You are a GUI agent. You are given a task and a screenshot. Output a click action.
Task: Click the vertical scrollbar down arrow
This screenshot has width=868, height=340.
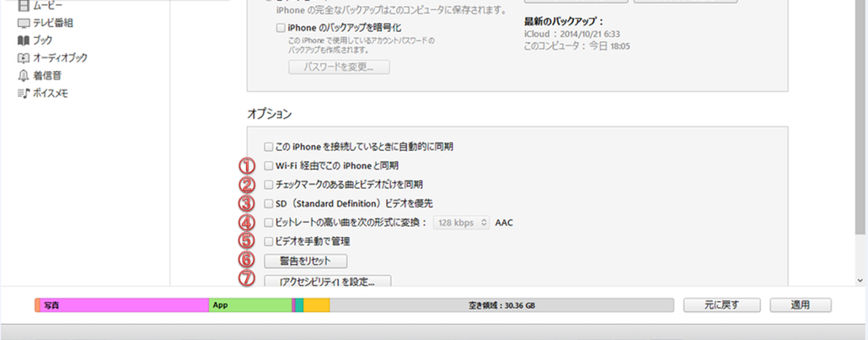click(859, 280)
